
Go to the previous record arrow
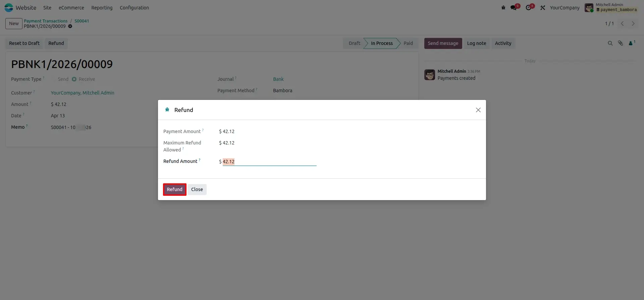click(622, 23)
